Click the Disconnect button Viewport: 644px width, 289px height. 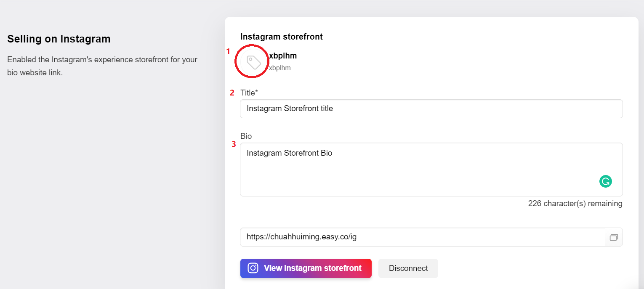408,268
